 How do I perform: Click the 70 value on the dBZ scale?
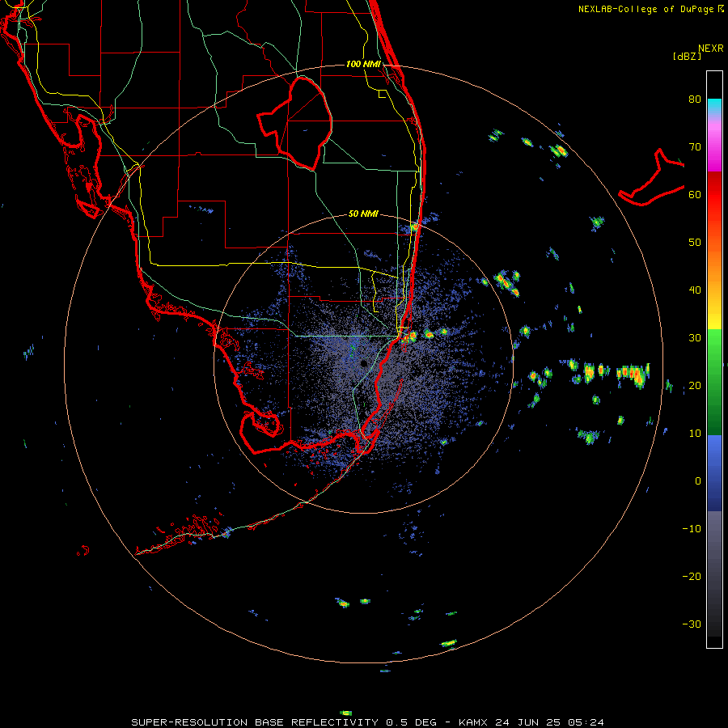click(x=695, y=147)
